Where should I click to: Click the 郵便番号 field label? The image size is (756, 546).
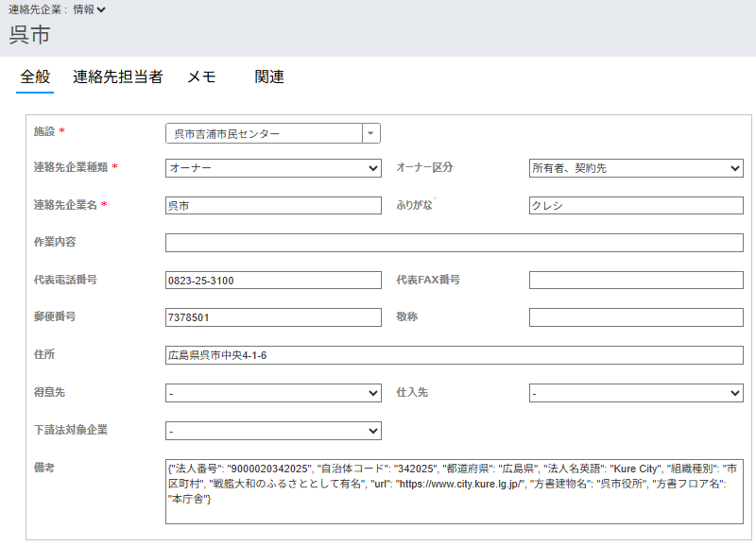pos(55,316)
